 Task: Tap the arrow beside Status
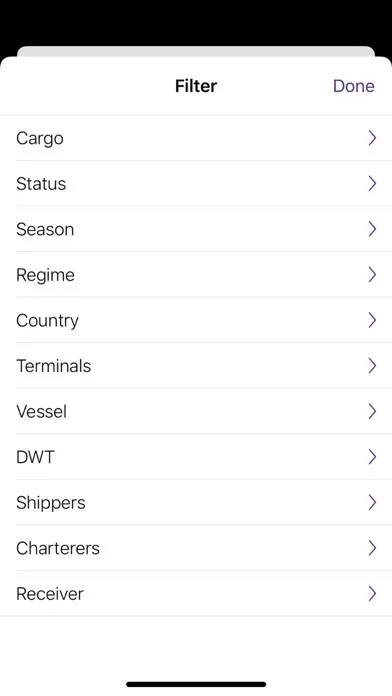tap(372, 183)
